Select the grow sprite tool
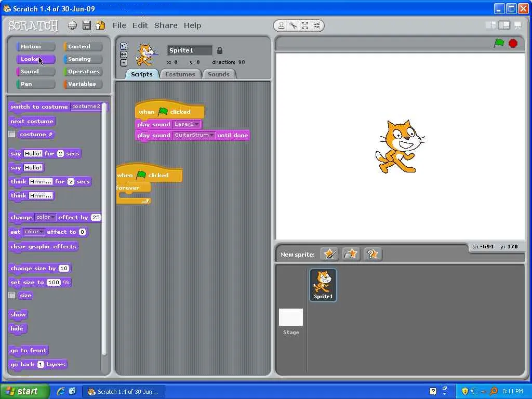 pos(304,25)
